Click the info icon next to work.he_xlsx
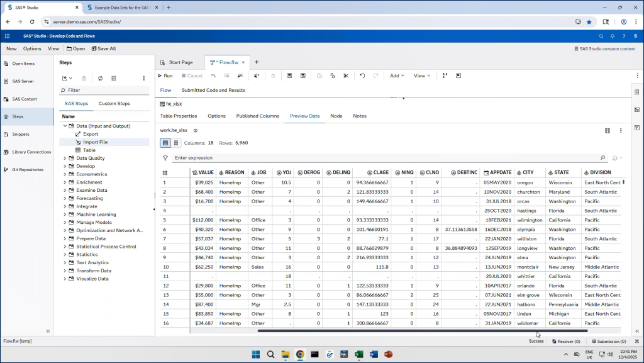The image size is (644, 363). point(196,131)
